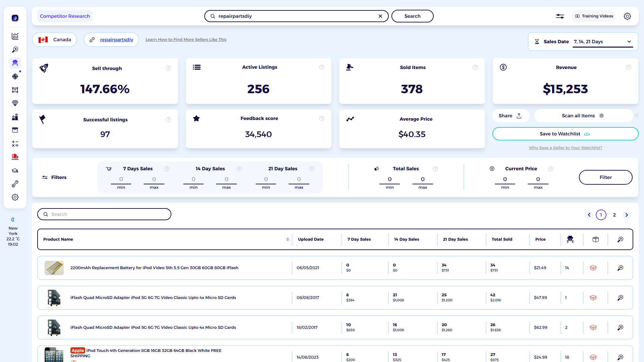This screenshot has width=644, height=362.
Task: Open settings gear in top right
Action: click(x=627, y=16)
